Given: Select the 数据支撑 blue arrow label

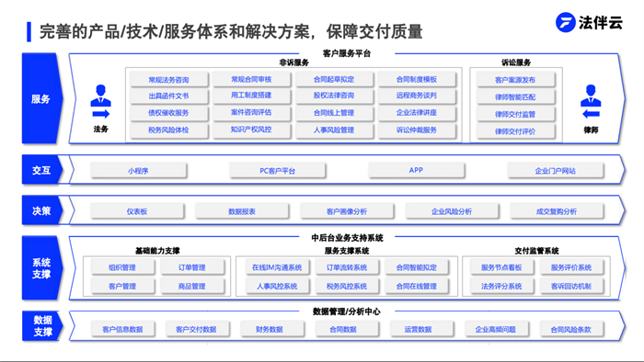Looking at the screenshot, I should (42, 326).
